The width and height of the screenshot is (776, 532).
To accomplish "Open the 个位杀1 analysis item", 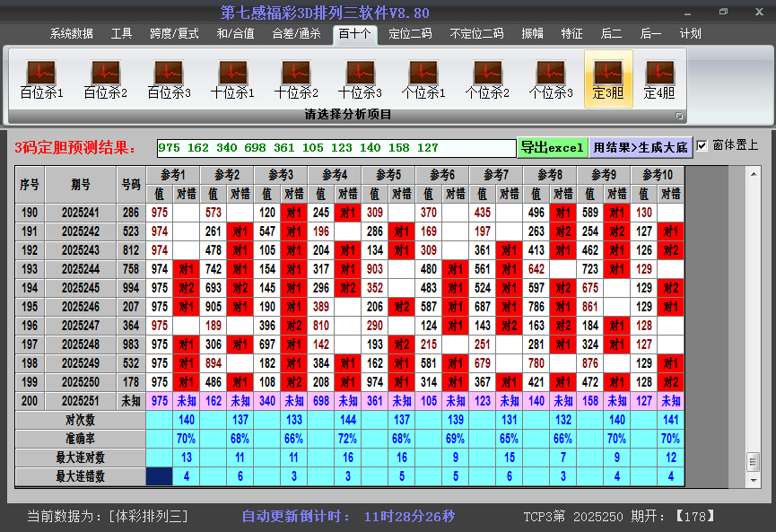I will click(423, 80).
